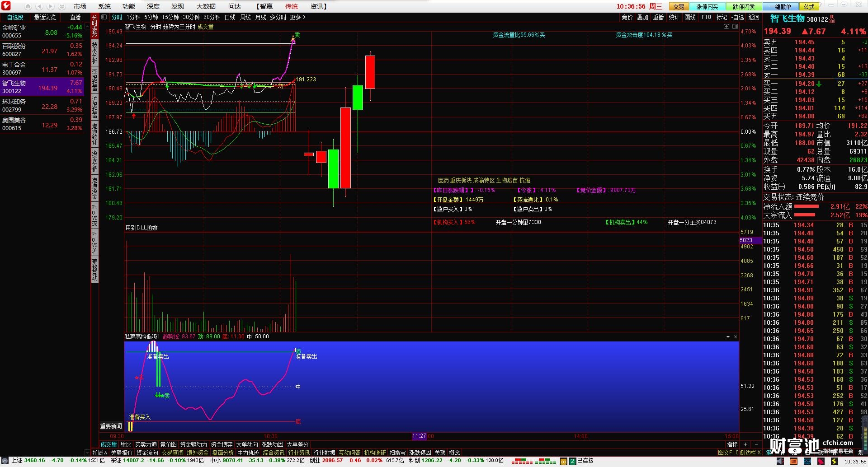Switch chart to 周线 period
Viewport: 868px width, 467px height.
tap(245, 17)
